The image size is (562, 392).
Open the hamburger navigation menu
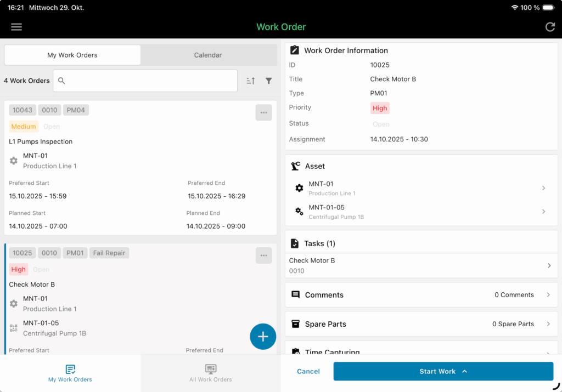(16, 26)
